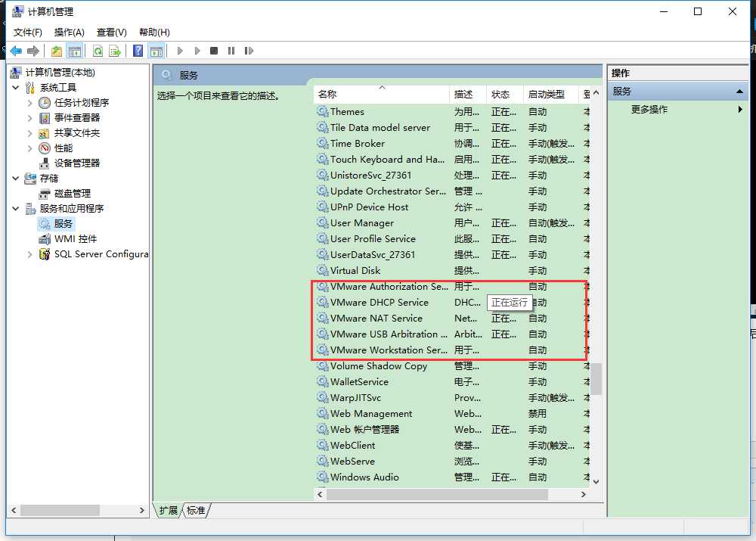Select VMware Authorization Service row
Screen dimensions: 756x541
coord(452,287)
